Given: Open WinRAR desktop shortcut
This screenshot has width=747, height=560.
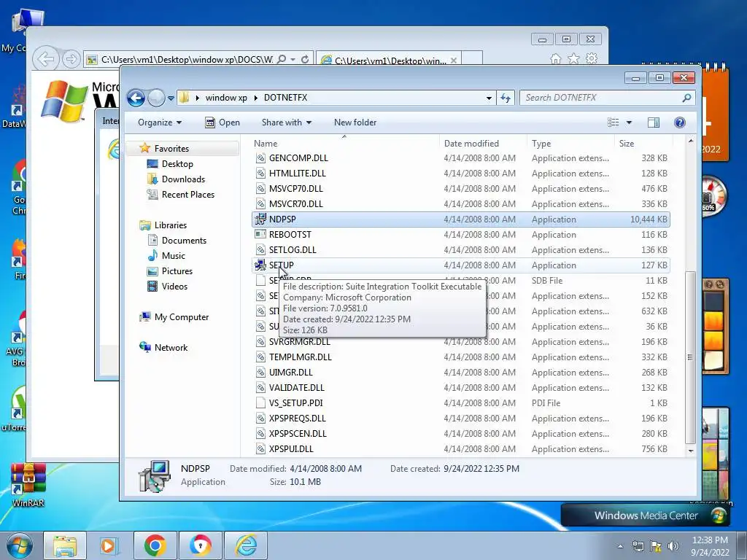Looking at the screenshot, I should 28,485.
